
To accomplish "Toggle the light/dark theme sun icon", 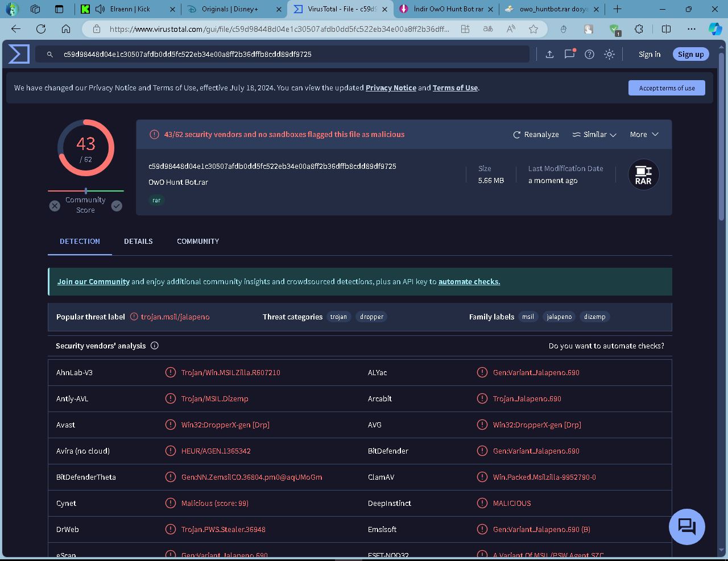I will coord(609,54).
